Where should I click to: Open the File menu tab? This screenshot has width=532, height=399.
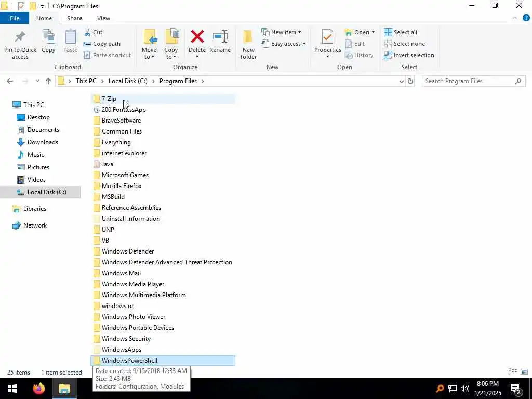point(15,18)
